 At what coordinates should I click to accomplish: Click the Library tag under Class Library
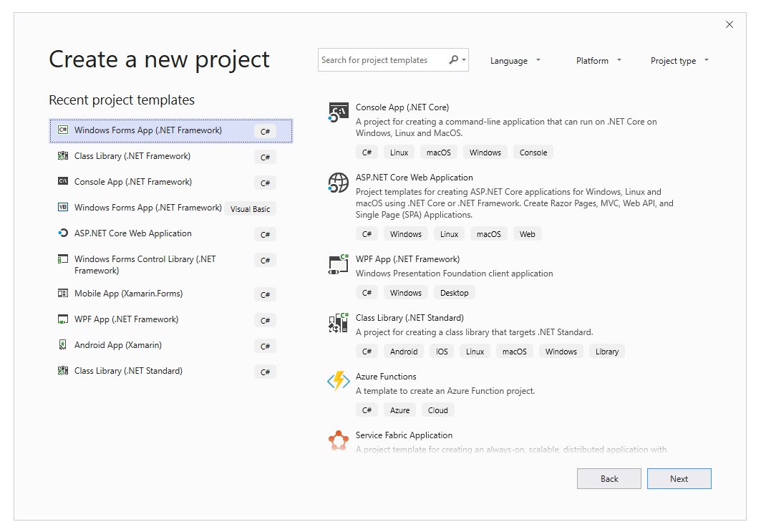click(x=607, y=352)
